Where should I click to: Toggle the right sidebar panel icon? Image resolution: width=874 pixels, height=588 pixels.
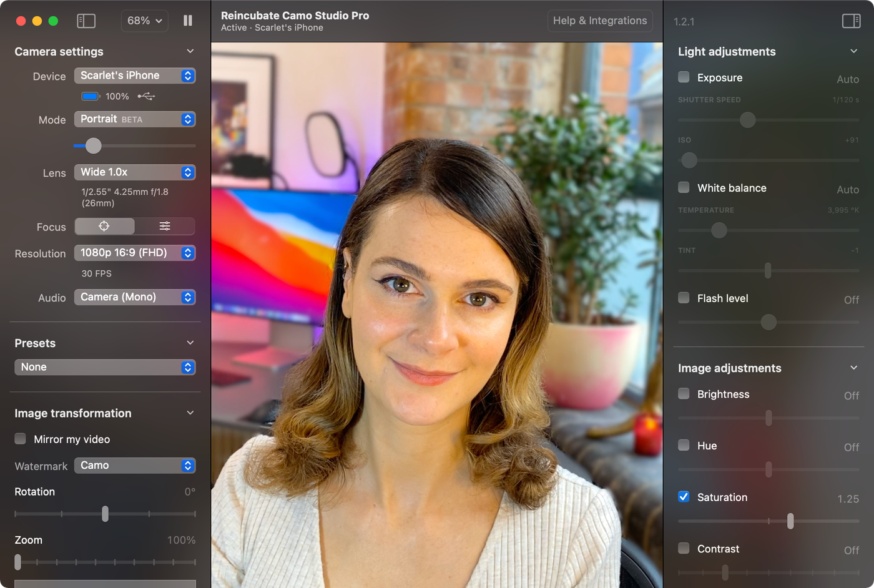pyautogui.click(x=851, y=21)
